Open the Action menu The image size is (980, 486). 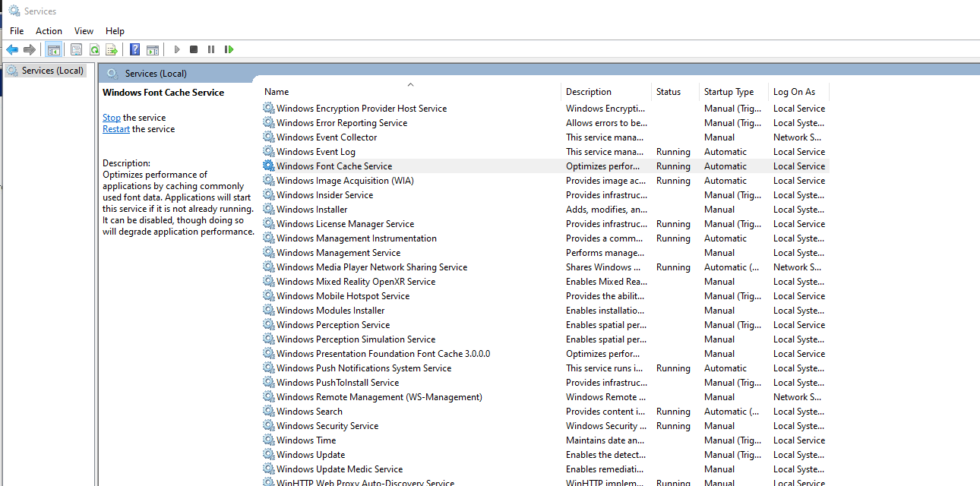49,31
